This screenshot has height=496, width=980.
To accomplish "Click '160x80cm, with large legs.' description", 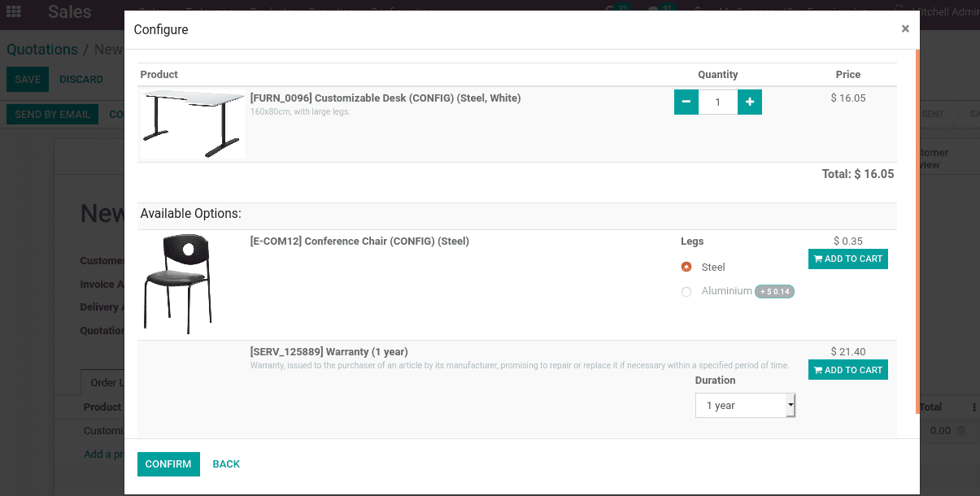I will (300, 111).
